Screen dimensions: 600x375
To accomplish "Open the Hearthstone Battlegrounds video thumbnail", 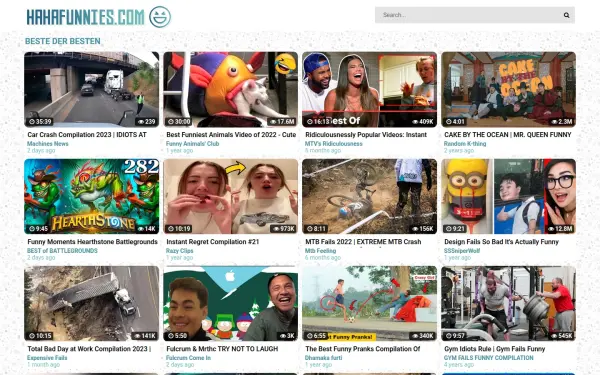I will pyautogui.click(x=91, y=197).
